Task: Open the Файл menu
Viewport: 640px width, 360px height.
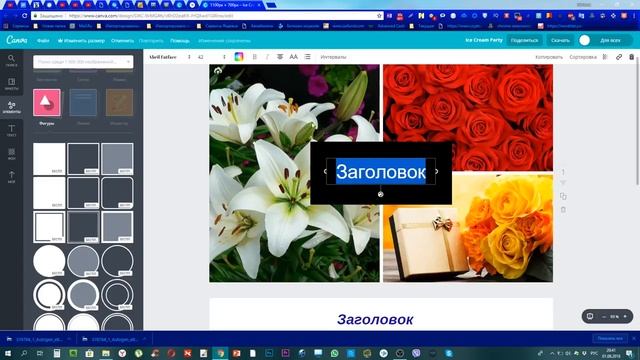Action: (43, 40)
